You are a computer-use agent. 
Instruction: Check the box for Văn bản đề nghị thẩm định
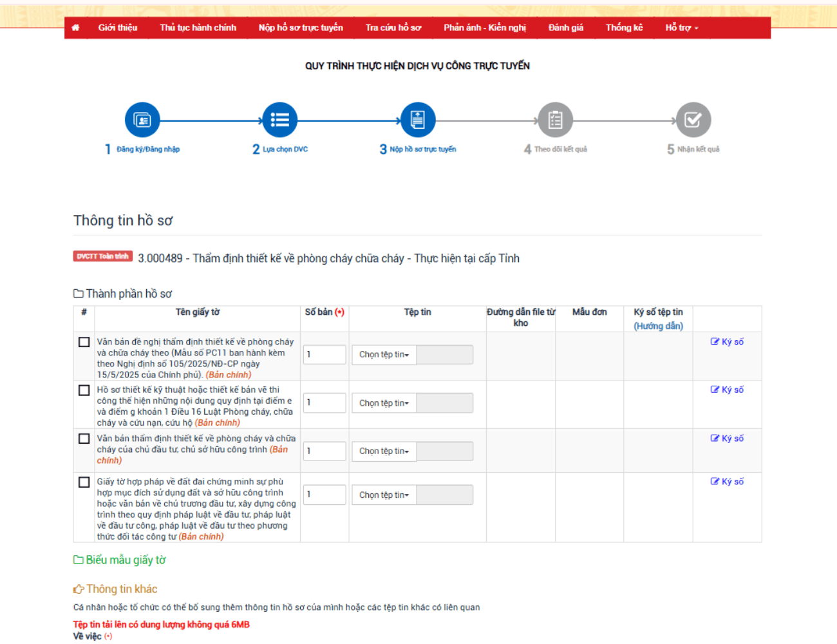(x=84, y=342)
